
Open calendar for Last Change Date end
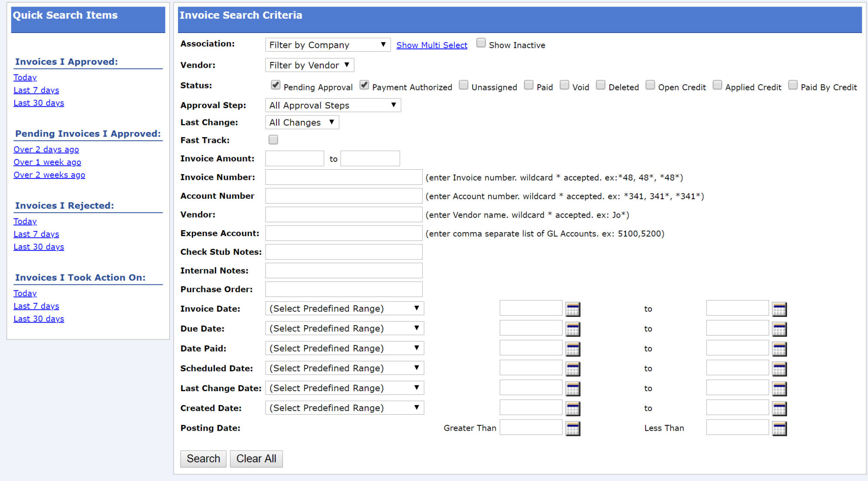(779, 389)
